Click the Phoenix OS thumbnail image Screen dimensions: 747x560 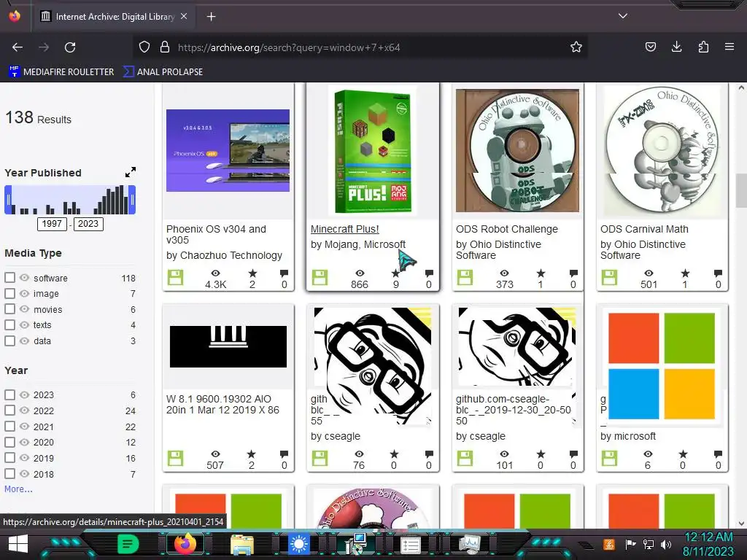(228, 150)
